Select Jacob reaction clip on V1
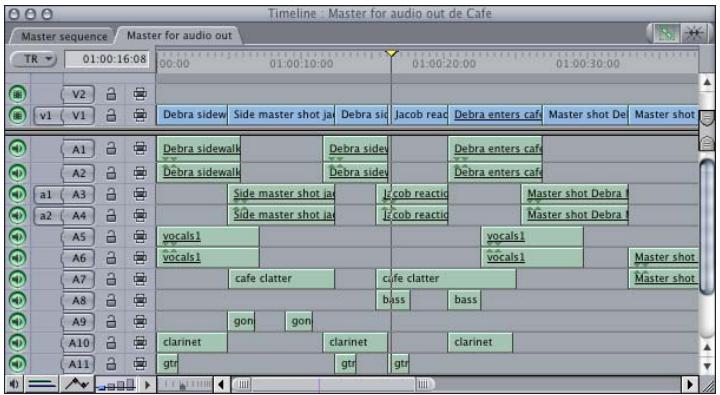The width and height of the screenshot is (720, 395). point(419,115)
